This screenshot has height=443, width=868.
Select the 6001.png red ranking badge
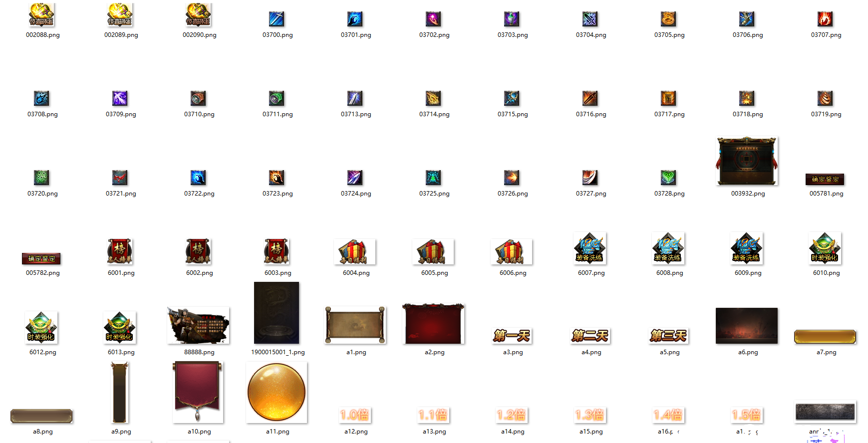(120, 251)
